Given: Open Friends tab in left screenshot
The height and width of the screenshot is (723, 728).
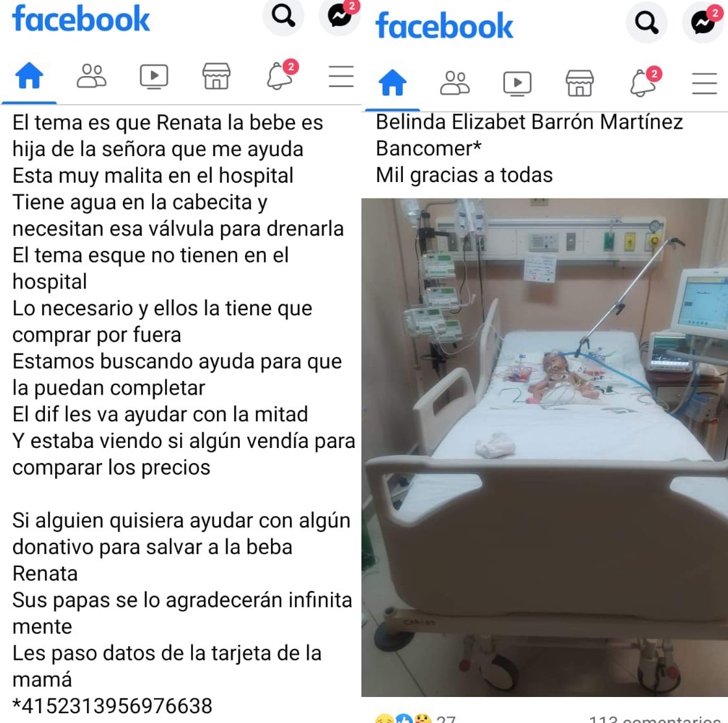Looking at the screenshot, I should (92, 75).
